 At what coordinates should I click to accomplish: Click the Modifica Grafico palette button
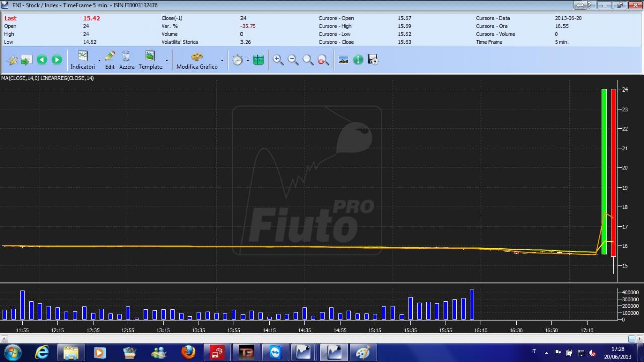[197, 60]
